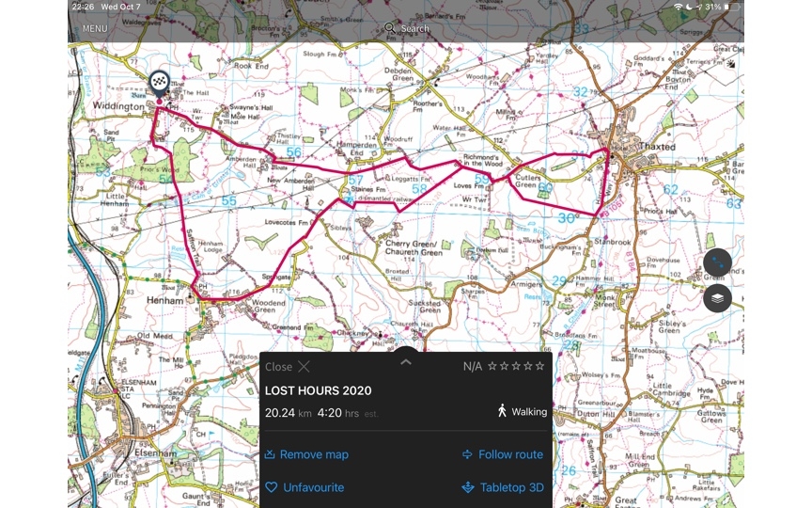Tap the Wed Oct 7 date

pyautogui.click(x=120, y=7)
